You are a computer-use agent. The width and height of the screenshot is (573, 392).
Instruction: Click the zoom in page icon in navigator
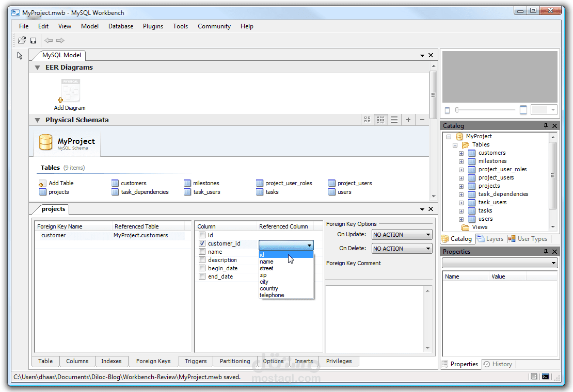(523, 109)
